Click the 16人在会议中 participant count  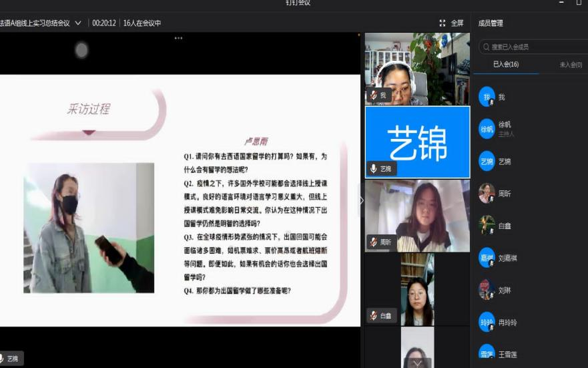tap(142, 23)
